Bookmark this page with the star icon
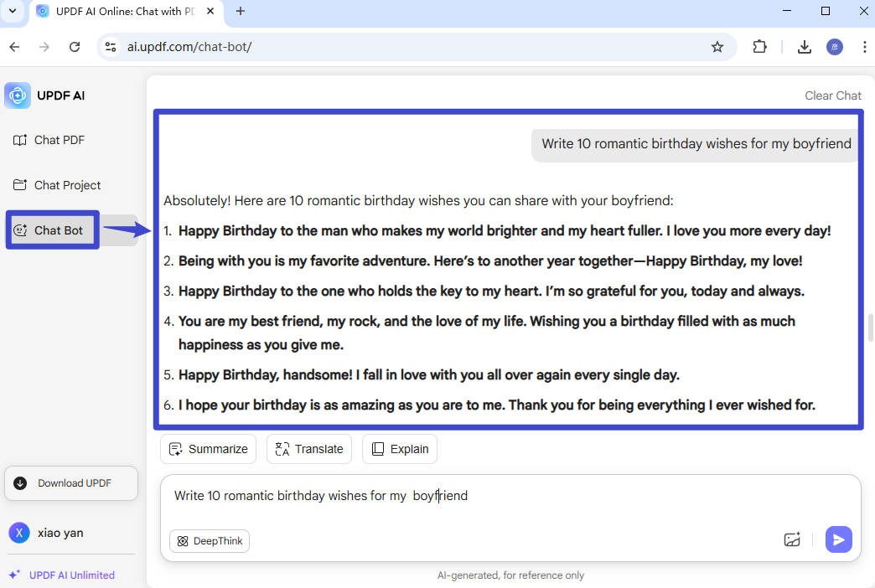The height and width of the screenshot is (588, 875). (717, 47)
